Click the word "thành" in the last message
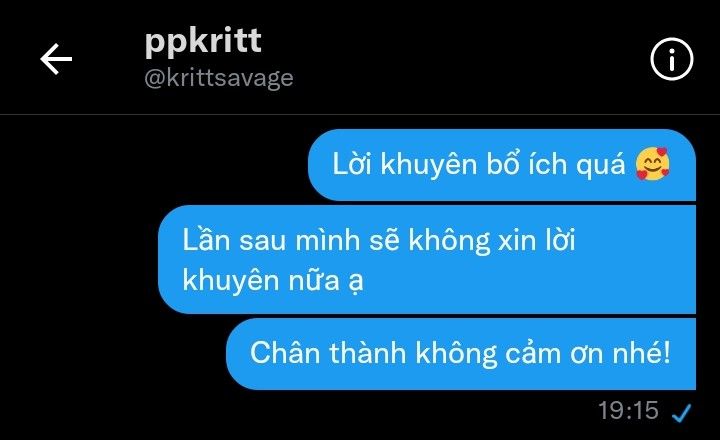This screenshot has width=720, height=440. (x=367, y=353)
